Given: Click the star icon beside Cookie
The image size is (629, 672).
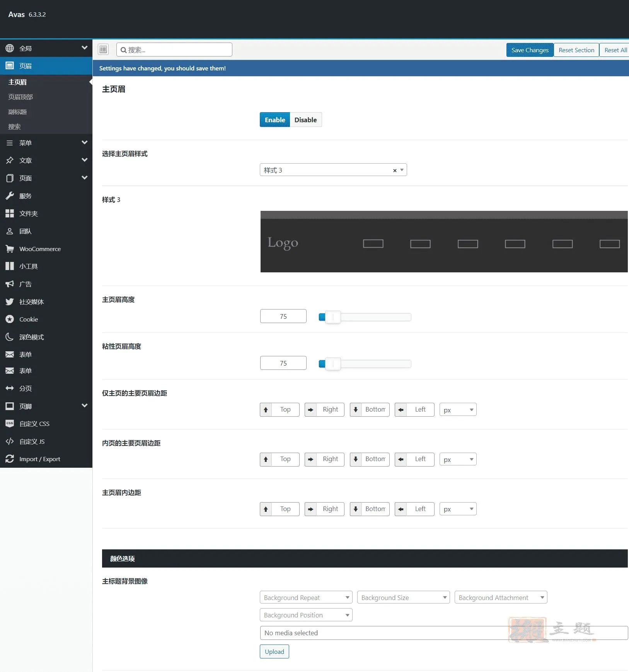Looking at the screenshot, I should (10, 319).
